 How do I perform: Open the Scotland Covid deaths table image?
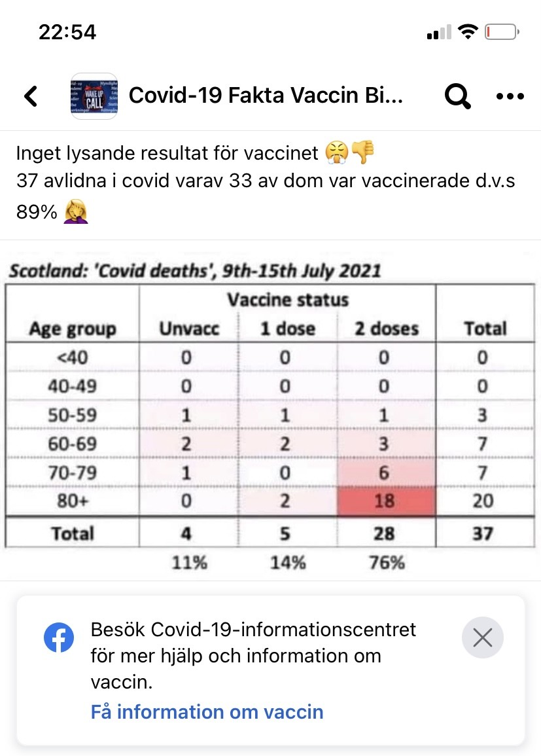(x=270, y=419)
